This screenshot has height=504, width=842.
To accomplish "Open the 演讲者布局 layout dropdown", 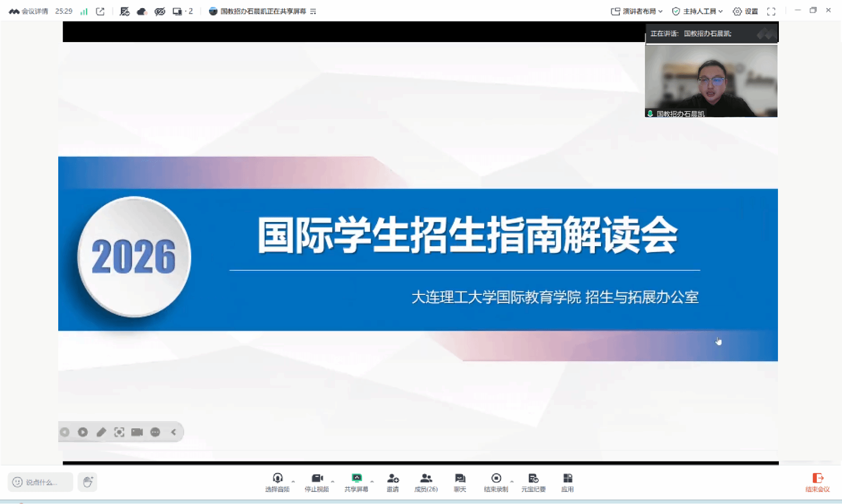I will [x=636, y=12].
